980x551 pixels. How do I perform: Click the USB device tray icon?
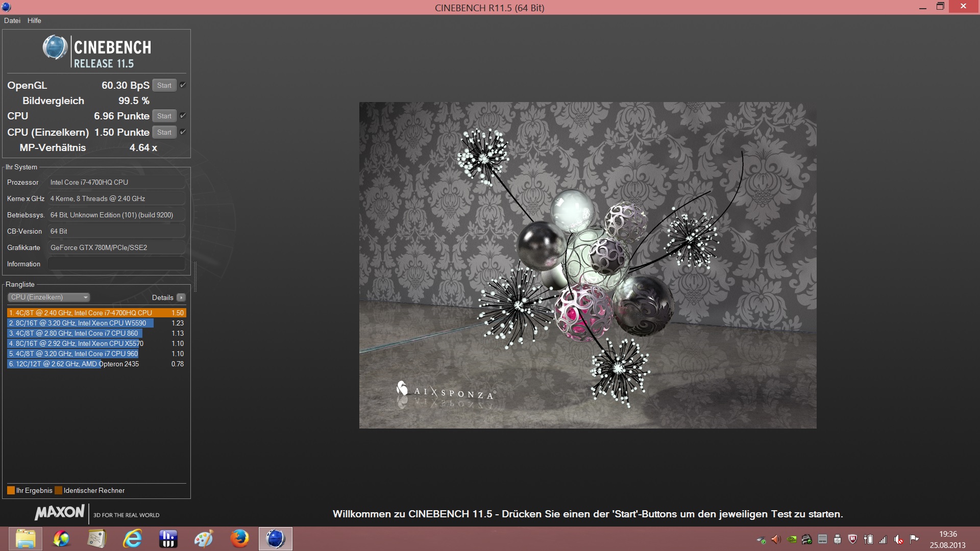click(x=838, y=539)
